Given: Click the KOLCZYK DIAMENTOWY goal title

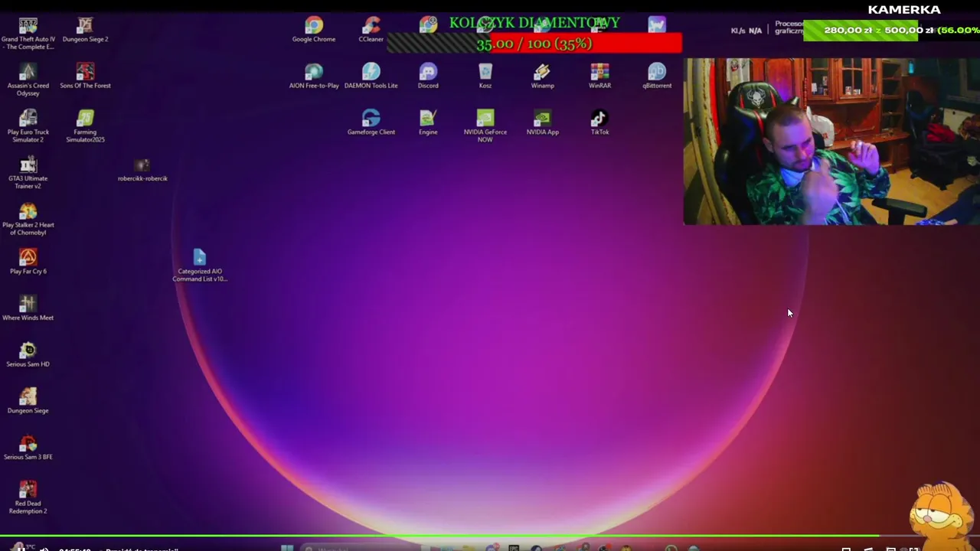Looking at the screenshot, I should 534,23.
